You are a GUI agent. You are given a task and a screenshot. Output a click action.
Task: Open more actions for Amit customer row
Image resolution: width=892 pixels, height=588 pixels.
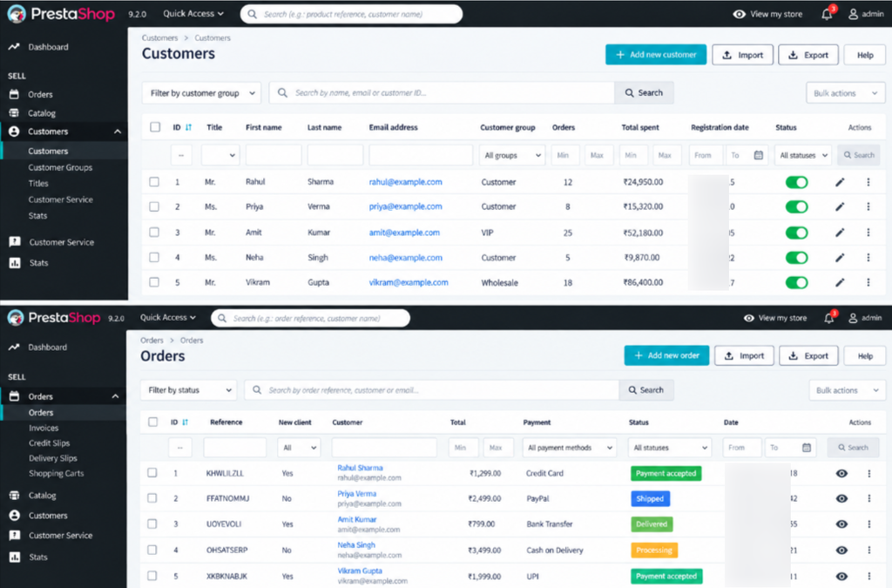coord(868,232)
